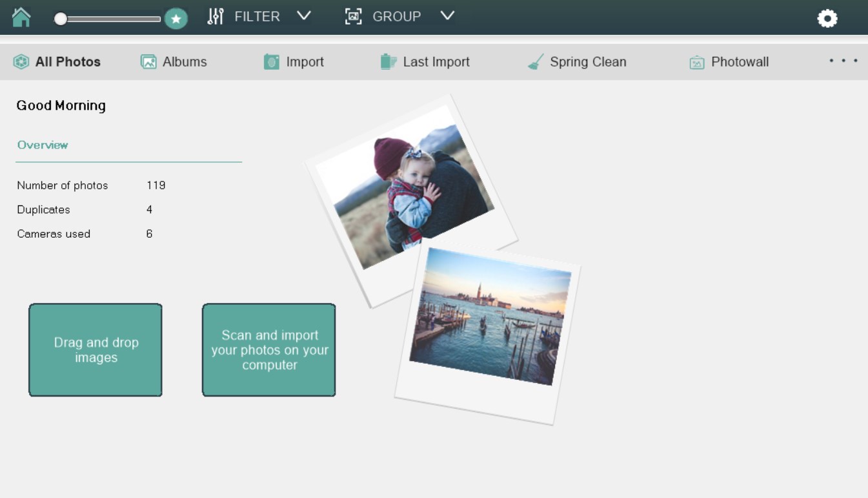
Task: Click the Filter sliders icon
Action: pos(216,17)
